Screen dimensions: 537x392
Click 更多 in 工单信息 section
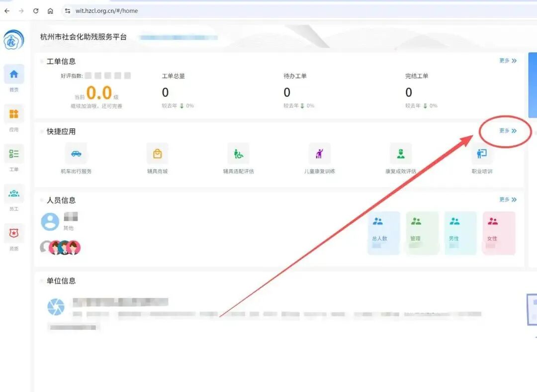[508, 61]
